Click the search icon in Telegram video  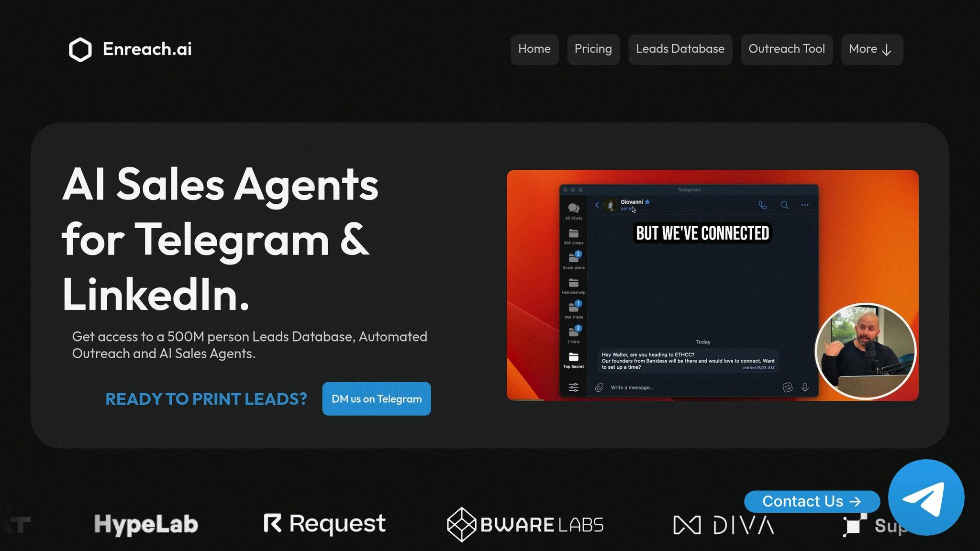tap(784, 205)
